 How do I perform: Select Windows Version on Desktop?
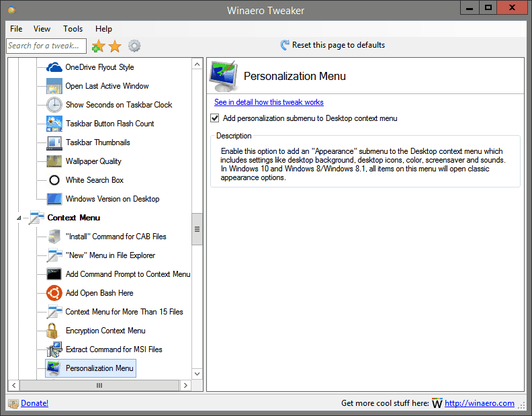(x=113, y=199)
